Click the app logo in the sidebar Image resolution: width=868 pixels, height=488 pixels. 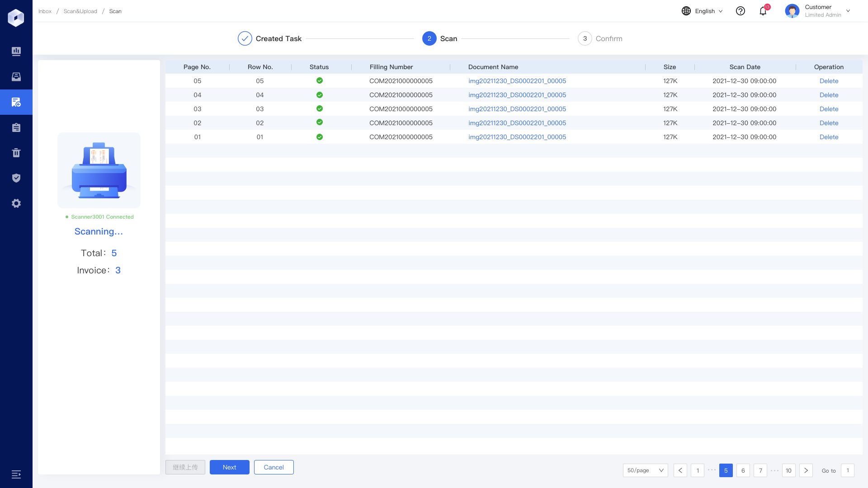point(16,18)
